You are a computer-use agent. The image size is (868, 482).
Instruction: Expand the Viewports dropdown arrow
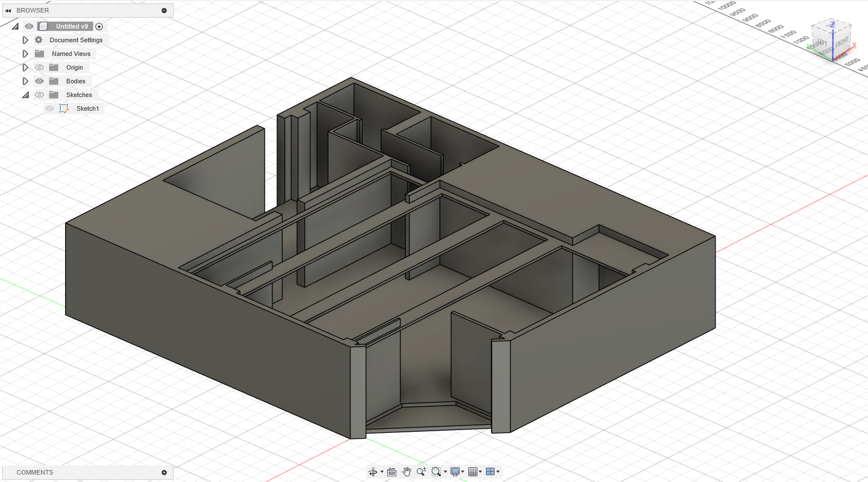[x=498, y=472]
